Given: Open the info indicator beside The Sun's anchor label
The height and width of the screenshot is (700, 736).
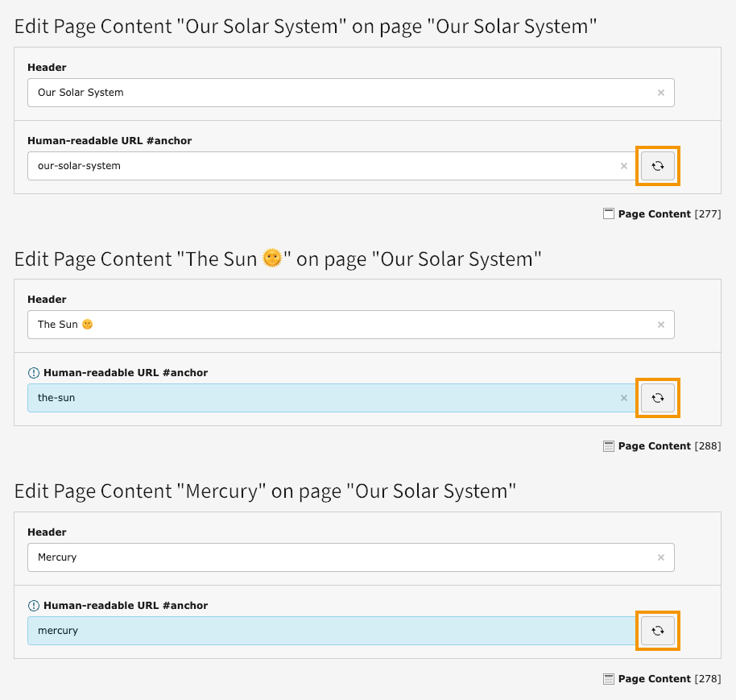Looking at the screenshot, I should (33, 372).
